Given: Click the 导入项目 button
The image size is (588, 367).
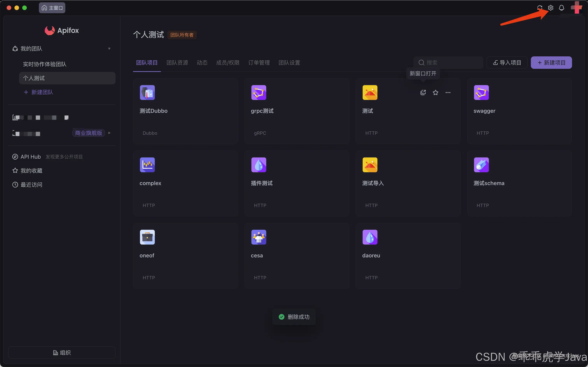Looking at the screenshot, I should [507, 63].
